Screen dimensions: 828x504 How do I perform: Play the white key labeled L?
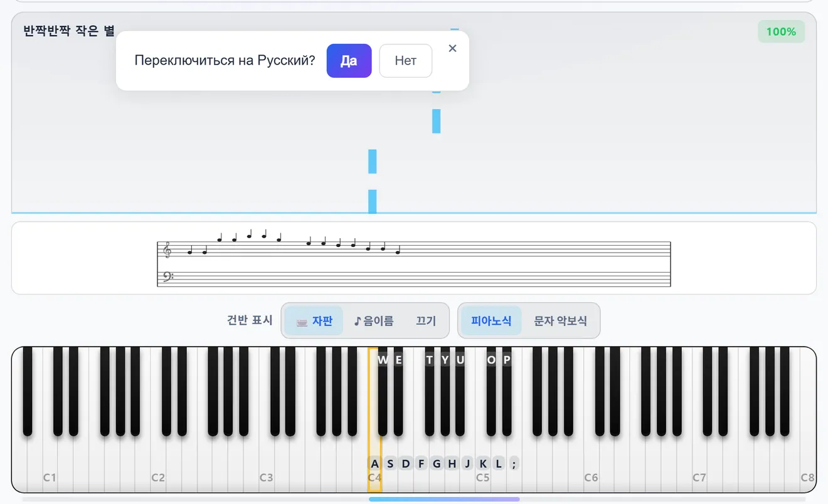point(499,464)
